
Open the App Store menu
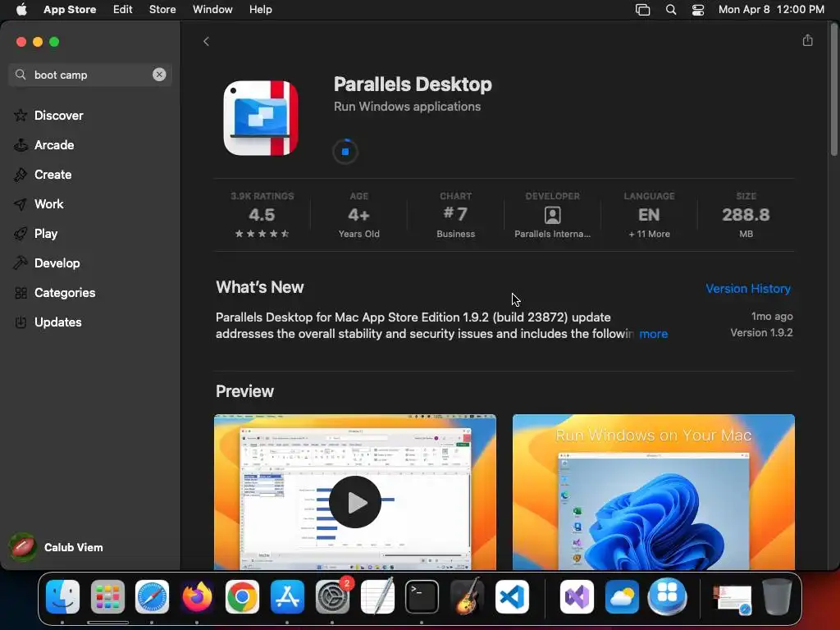[70, 10]
